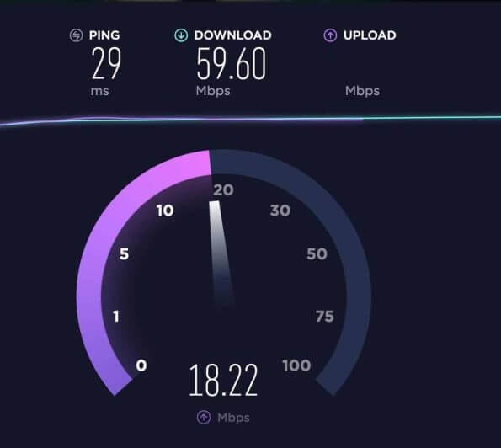Click the small upload icon beside bottom Mbps

pos(204,418)
